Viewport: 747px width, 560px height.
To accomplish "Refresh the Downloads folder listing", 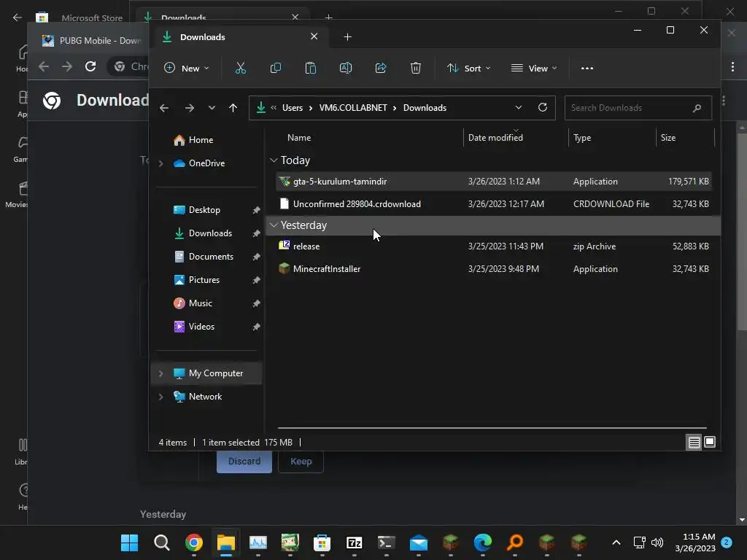I will [x=543, y=108].
